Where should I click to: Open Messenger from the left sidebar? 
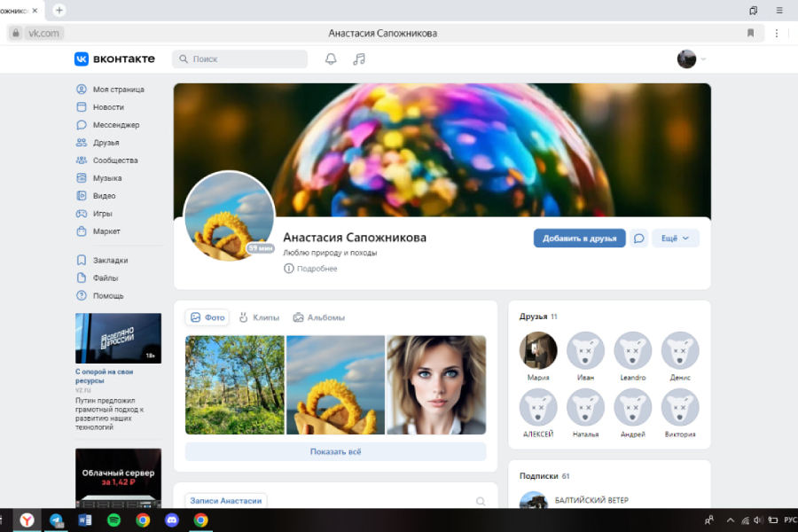(x=115, y=125)
